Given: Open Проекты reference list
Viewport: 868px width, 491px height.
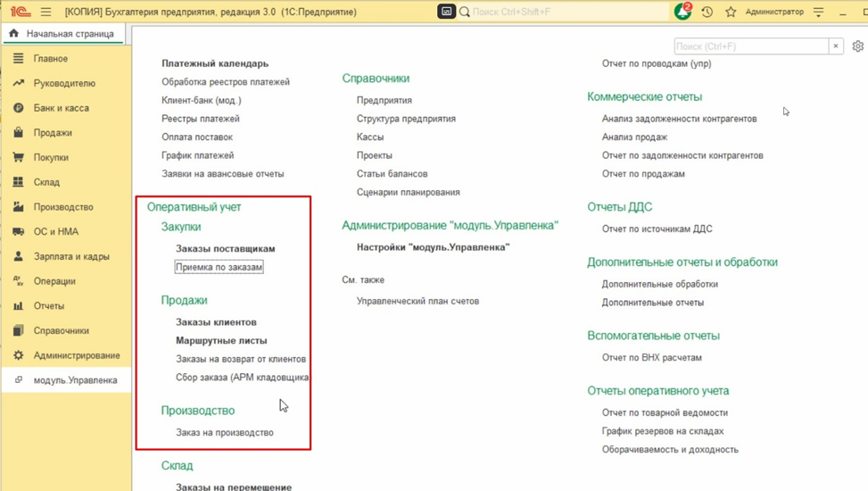Looking at the screenshot, I should 374,155.
